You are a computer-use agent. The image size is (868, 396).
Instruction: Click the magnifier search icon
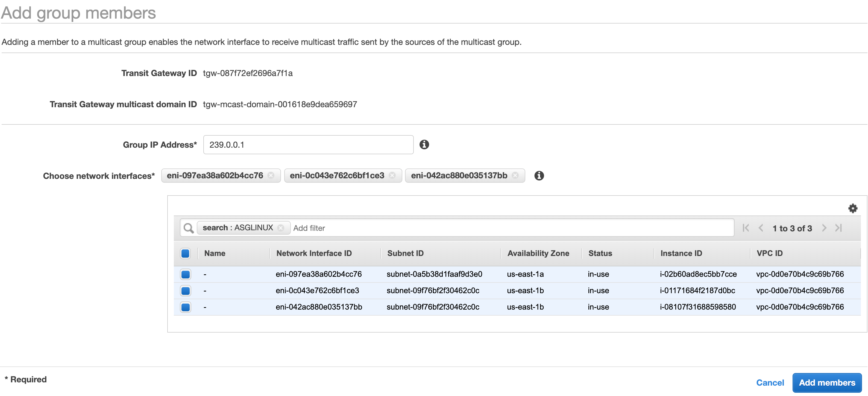click(188, 228)
